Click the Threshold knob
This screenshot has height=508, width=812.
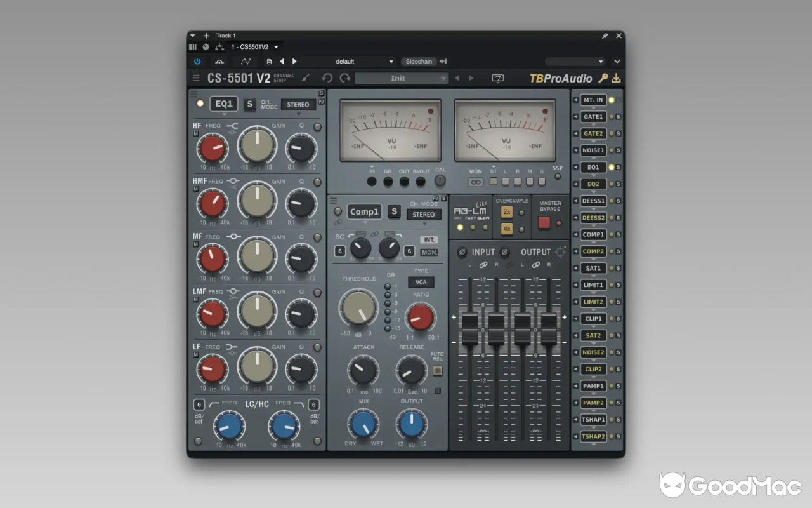pos(359,307)
